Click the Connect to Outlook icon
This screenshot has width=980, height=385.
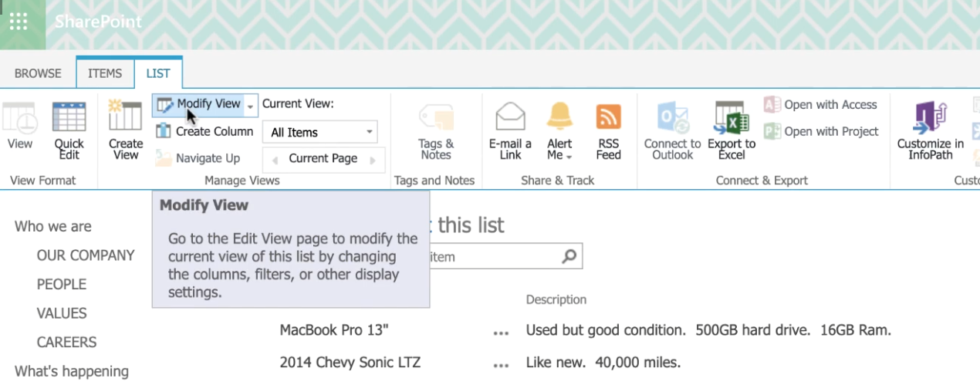coord(672,117)
